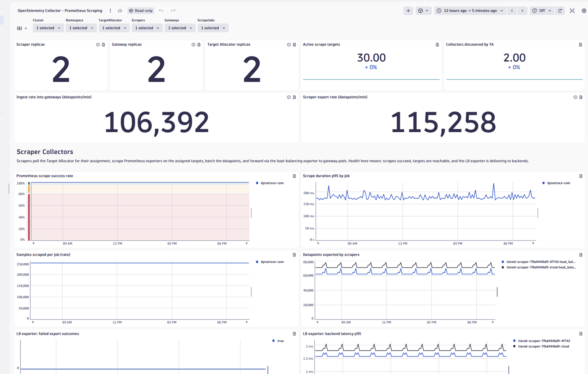Pan Samples scraped chart left arrow
Screen dimensions: 588x374
click(33, 322)
